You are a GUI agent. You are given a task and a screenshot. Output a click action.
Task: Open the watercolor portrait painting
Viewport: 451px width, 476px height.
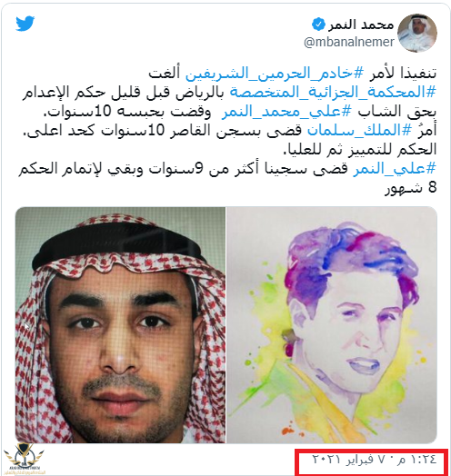332,325
